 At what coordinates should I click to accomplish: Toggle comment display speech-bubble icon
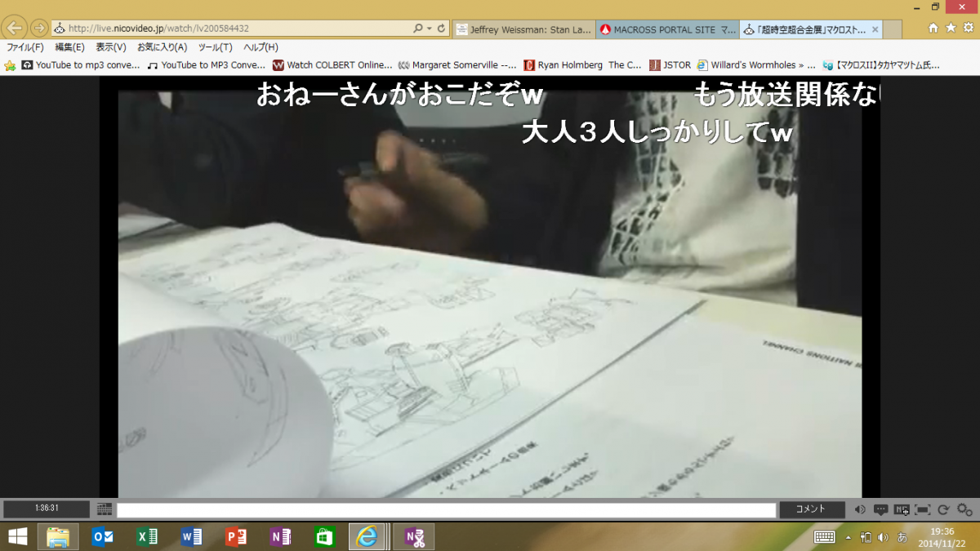point(880,509)
